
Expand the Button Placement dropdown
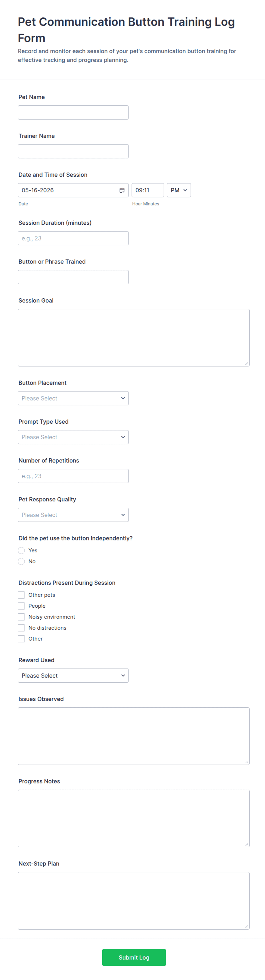click(x=73, y=398)
